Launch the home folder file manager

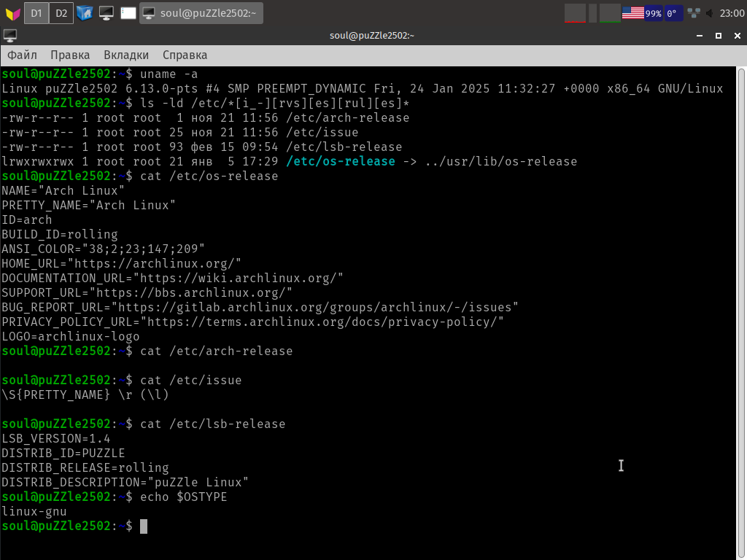(85, 13)
